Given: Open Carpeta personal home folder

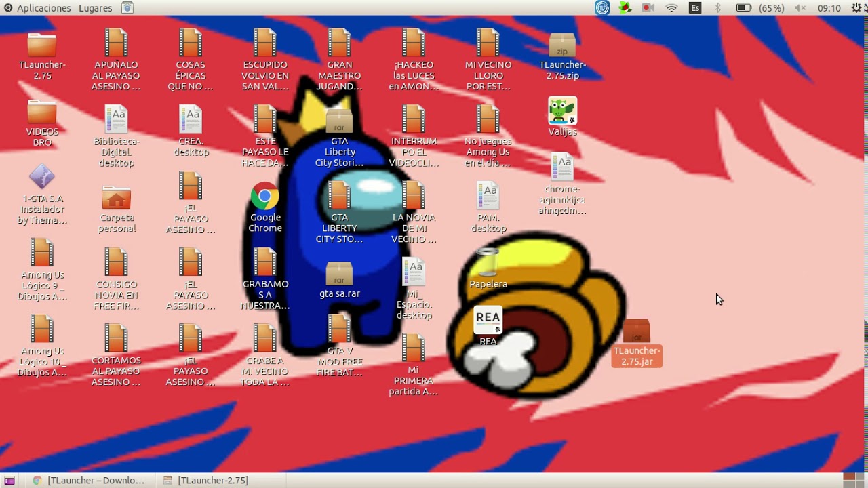Looking at the screenshot, I should pyautogui.click(x=116, y=198).
